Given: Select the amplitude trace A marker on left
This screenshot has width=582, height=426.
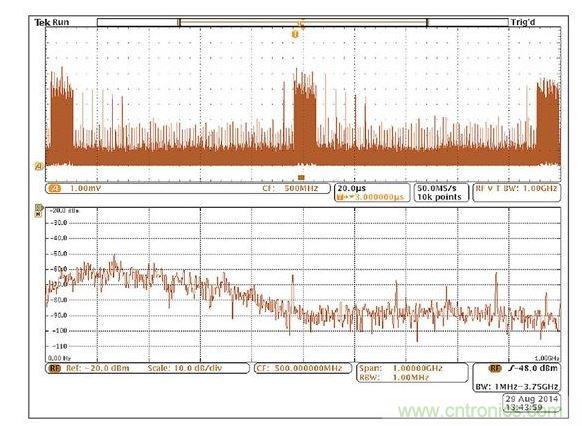Looking at the screenshot, I should pyautogui.click(x=39, y=166).
